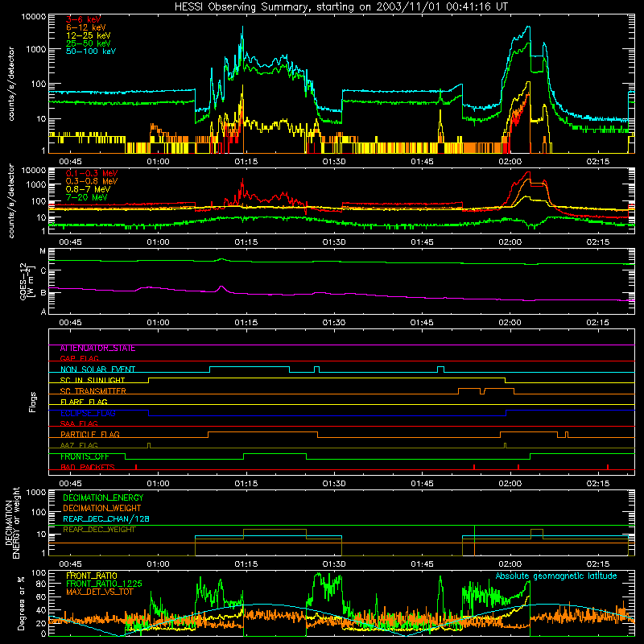Viewport: 644px width, 644px height.
Task: Click the green FRONT_RATIO_1225 legend label
Action: (104, 584)
